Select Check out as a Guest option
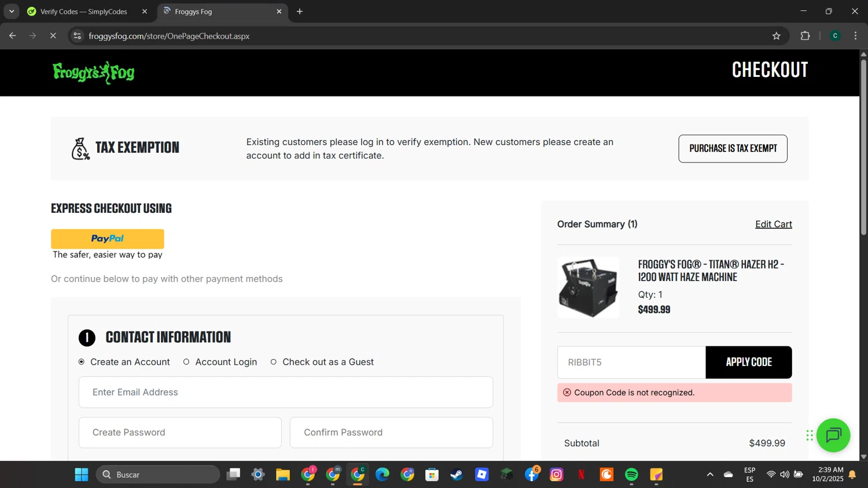This screenshot has width=868, height=488. tap(274, 362)
